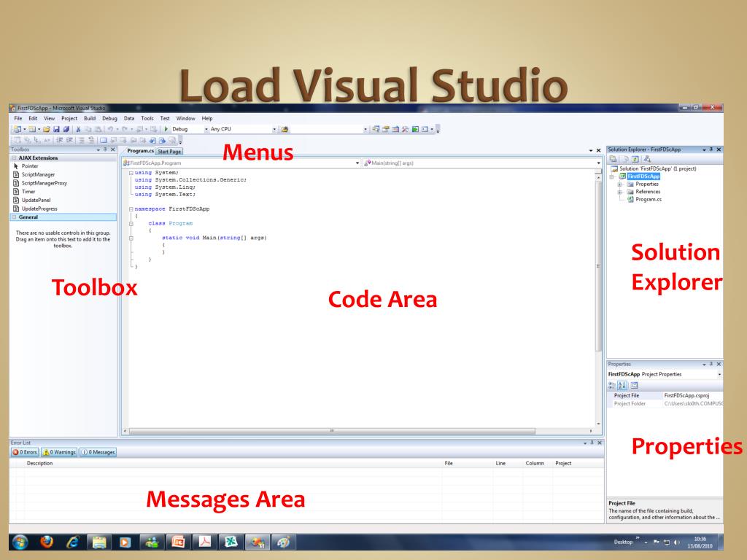Viewport: 747px width, 560px height.
Task: Click the Line column header in Error List
Action: tap(500, 463)
